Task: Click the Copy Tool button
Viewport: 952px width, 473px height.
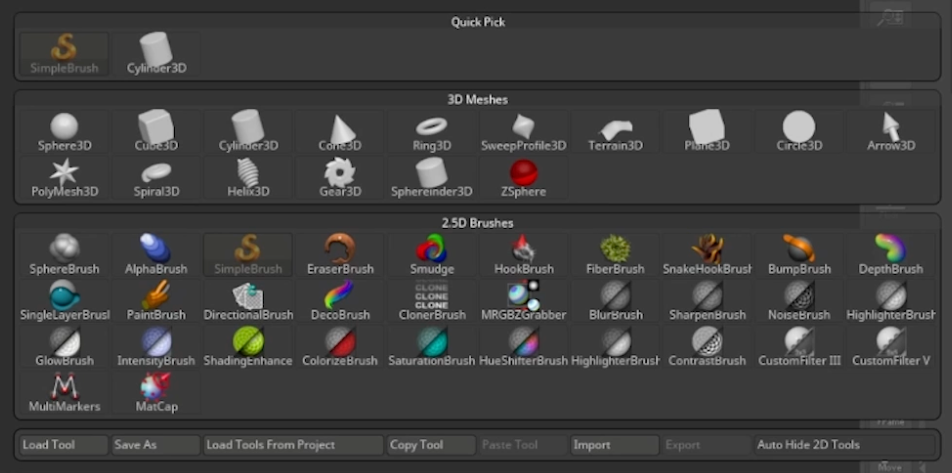Action: [x=431, y=445]
